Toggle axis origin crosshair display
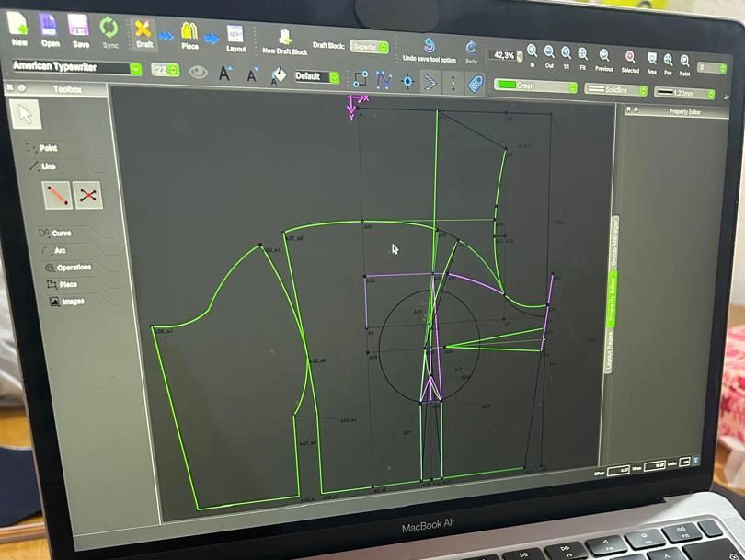 pos(407,81)
